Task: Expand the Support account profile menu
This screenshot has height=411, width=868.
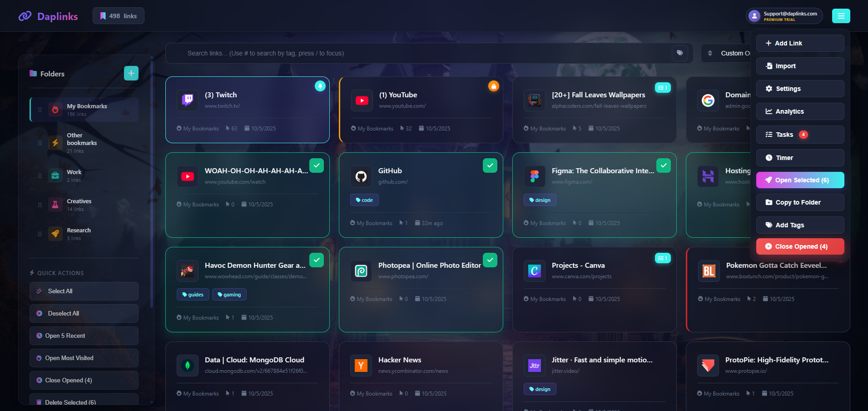Action: pyautogui.click(x=784, y=16)
